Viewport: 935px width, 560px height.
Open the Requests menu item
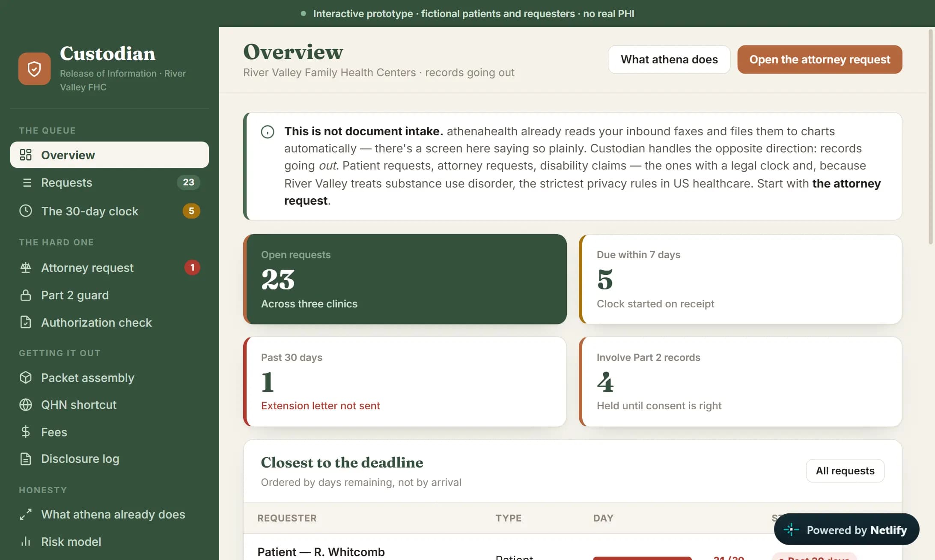point(110,182)
